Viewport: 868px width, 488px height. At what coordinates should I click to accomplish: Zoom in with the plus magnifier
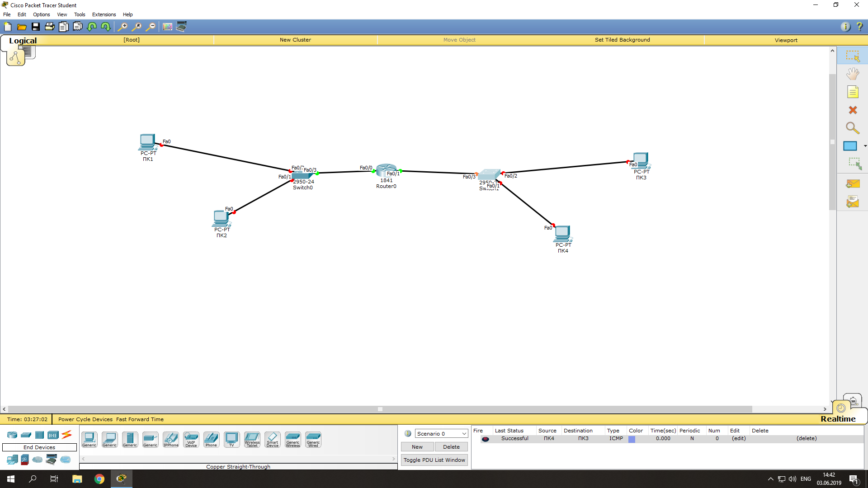point(122,27)
